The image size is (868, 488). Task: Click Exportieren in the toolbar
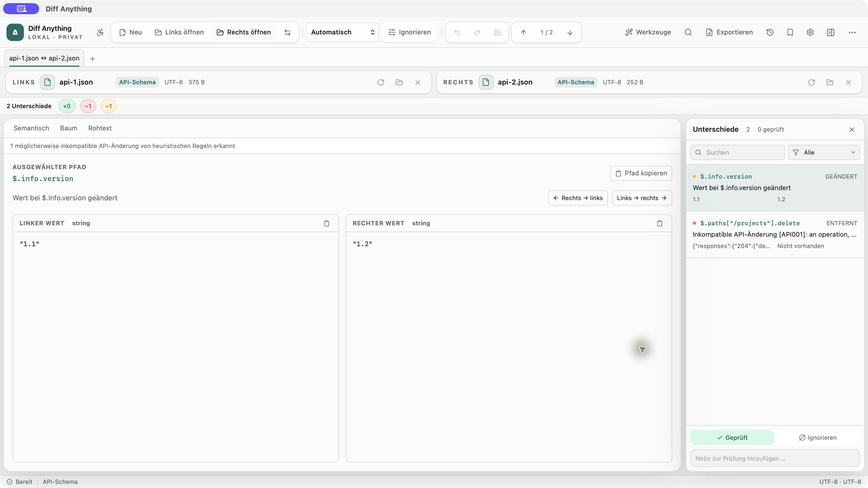(x=729, y=32)
